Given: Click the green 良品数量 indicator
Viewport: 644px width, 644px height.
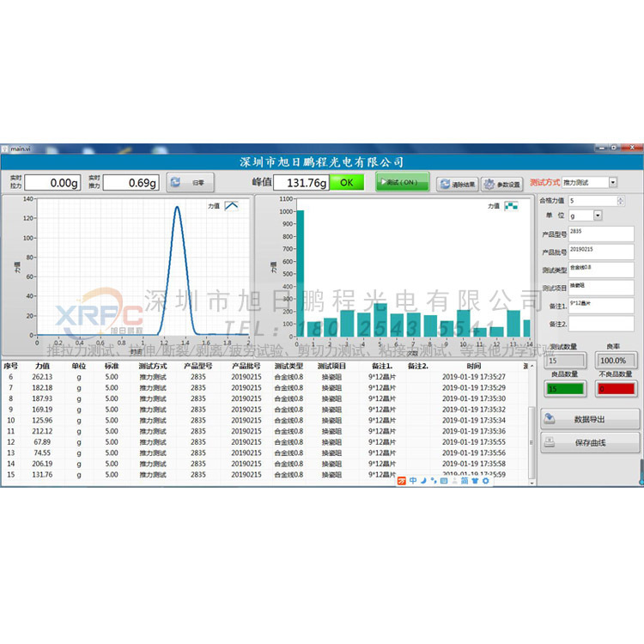Looking at the screenshot, I should (x=566, y=388).
